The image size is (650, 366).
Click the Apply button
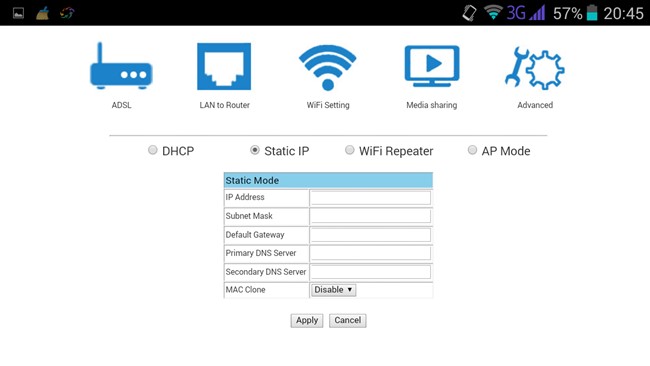pyautogui.click(x=307, y=320)
